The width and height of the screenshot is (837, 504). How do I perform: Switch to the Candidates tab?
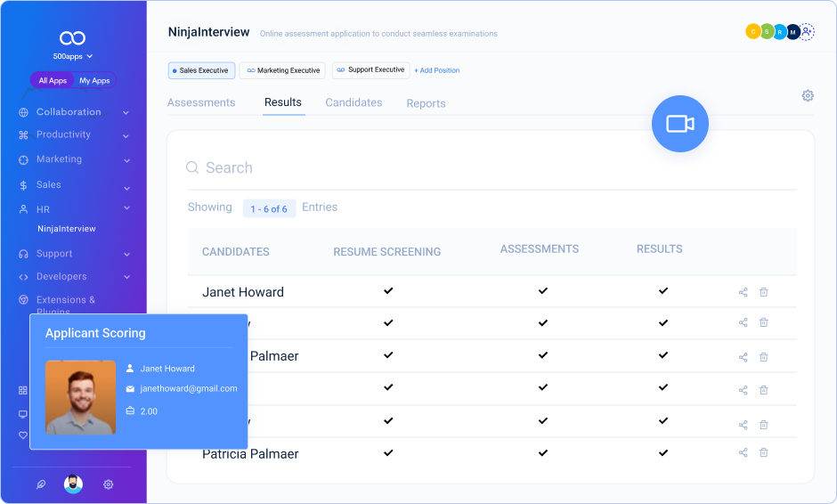coord(353,102)
